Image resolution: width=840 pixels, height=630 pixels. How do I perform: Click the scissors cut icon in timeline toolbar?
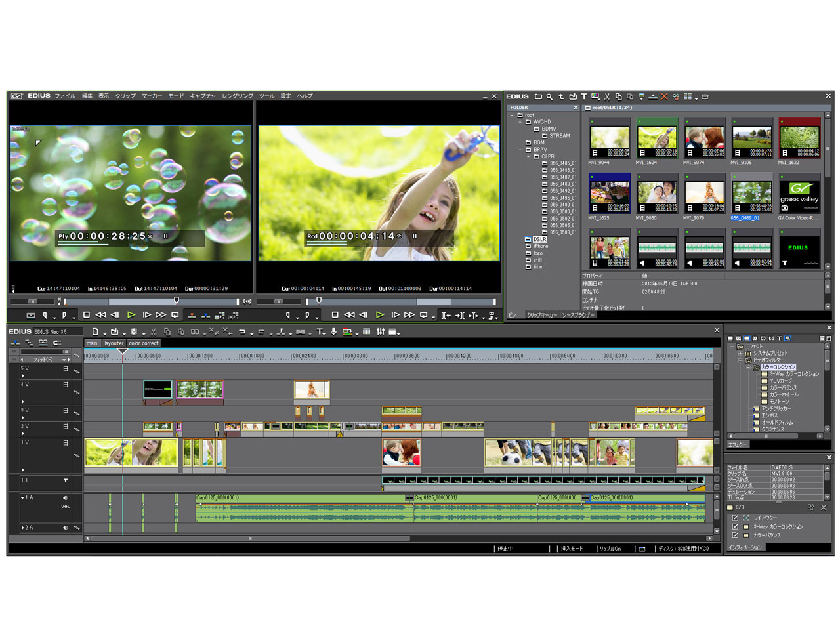(154, 332)
